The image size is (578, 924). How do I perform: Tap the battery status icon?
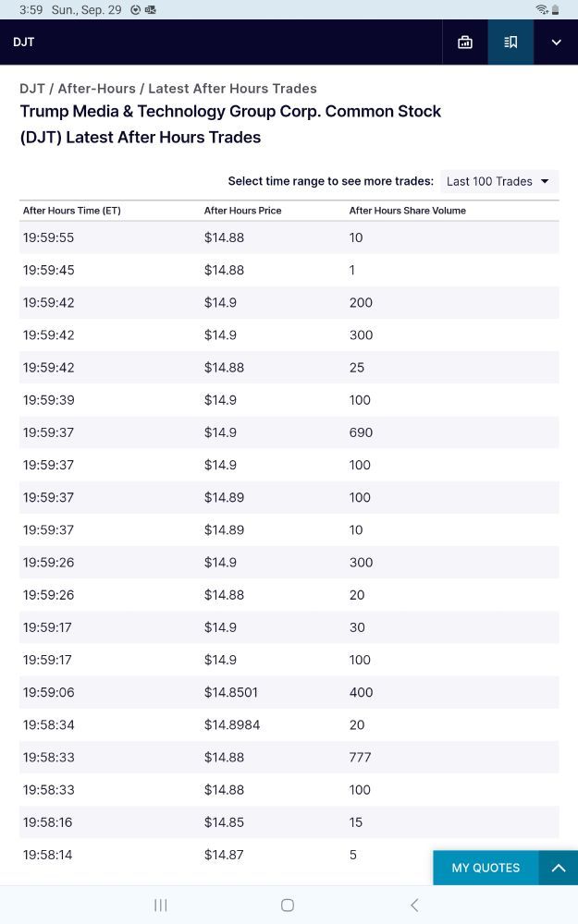click(x=555, y=9)
